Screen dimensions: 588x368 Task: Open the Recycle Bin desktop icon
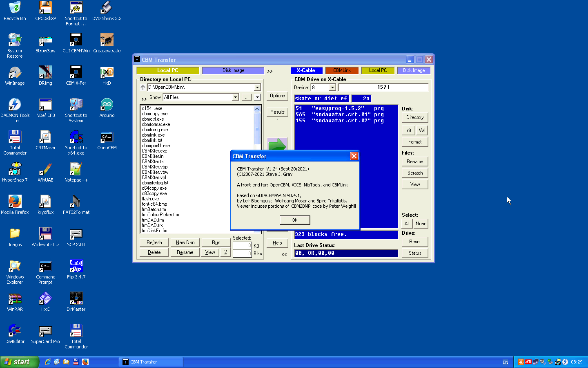point(15,11)
